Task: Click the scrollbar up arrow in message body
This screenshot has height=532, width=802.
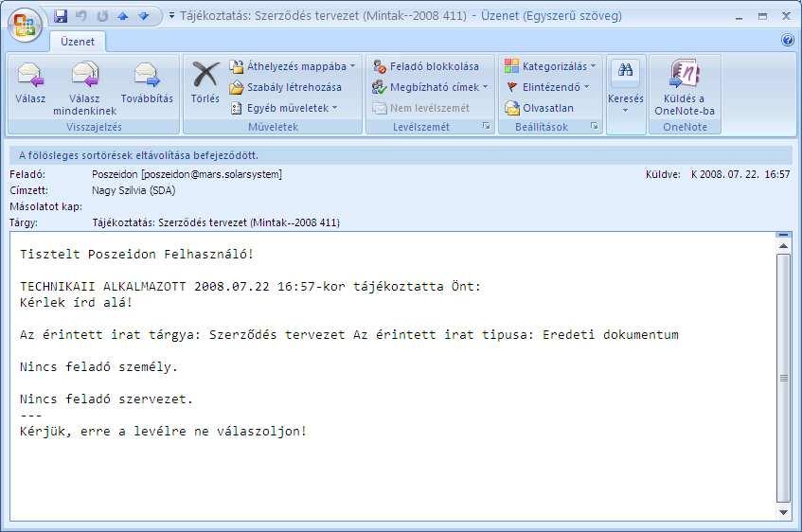Action: pyautogui.click(x=784, y=246)
